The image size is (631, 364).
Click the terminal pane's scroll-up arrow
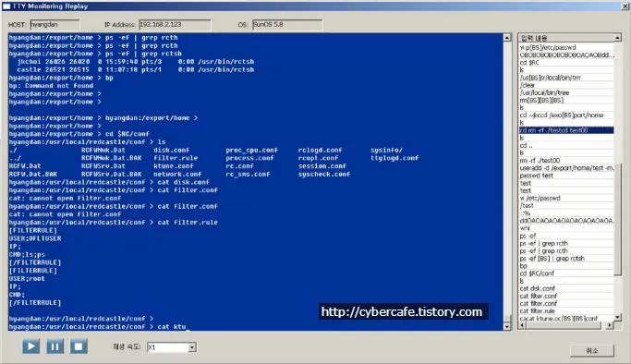(x=507, y=38)
